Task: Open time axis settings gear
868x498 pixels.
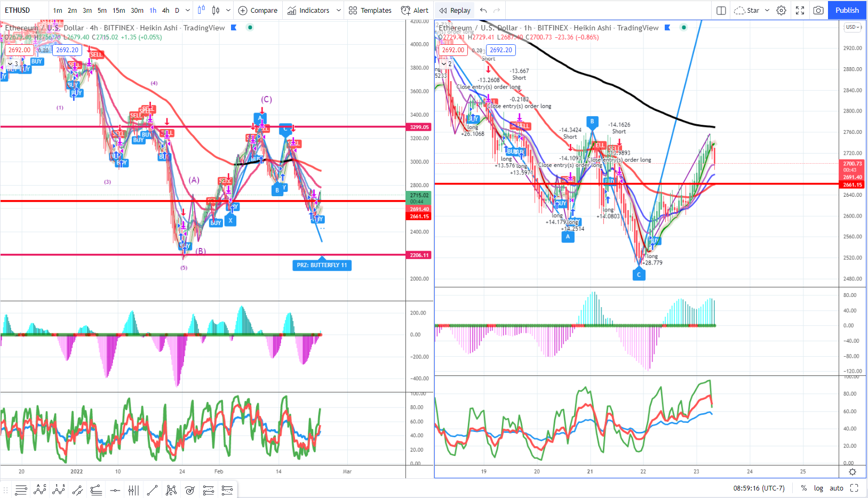Action: [853, 472]
